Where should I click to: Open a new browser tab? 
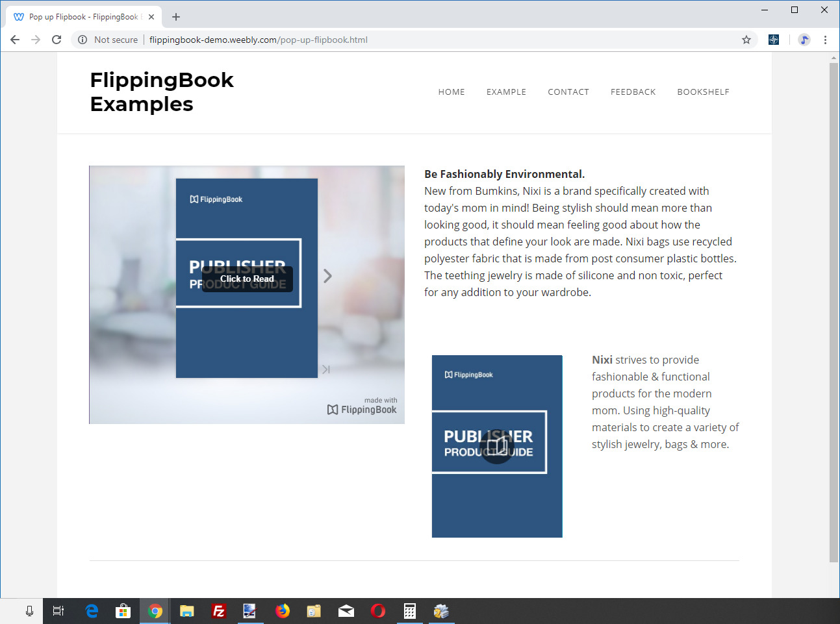click(176, 17)
